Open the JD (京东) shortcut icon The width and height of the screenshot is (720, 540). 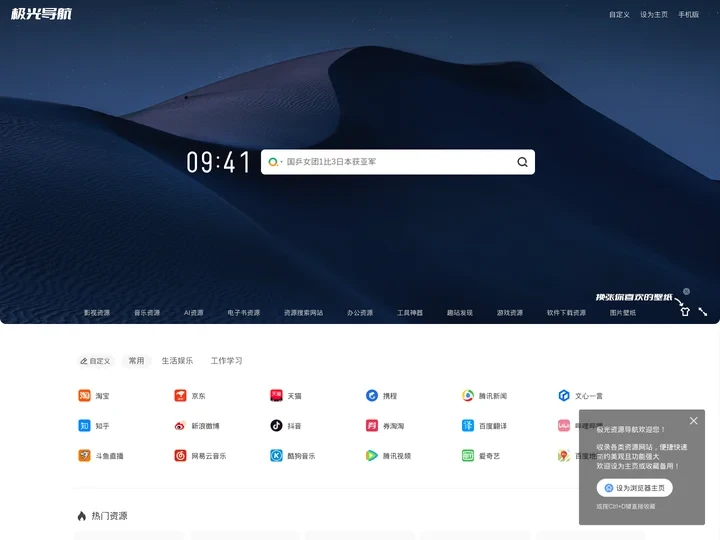pyautogui.click(x=180, y=395)
